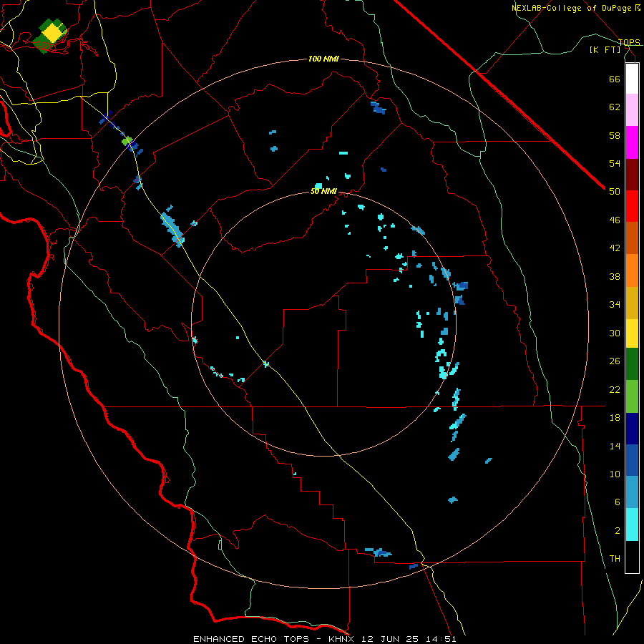Viewport: 644px width, 644px height.
Task: Click the black TH legend swatch
Action: [632, 557]
